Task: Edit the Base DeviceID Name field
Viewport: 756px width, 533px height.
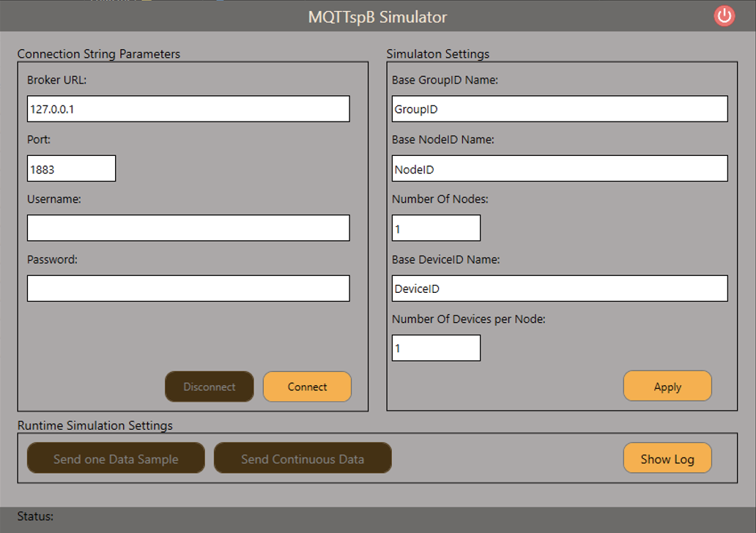Action: click(560, 288)
